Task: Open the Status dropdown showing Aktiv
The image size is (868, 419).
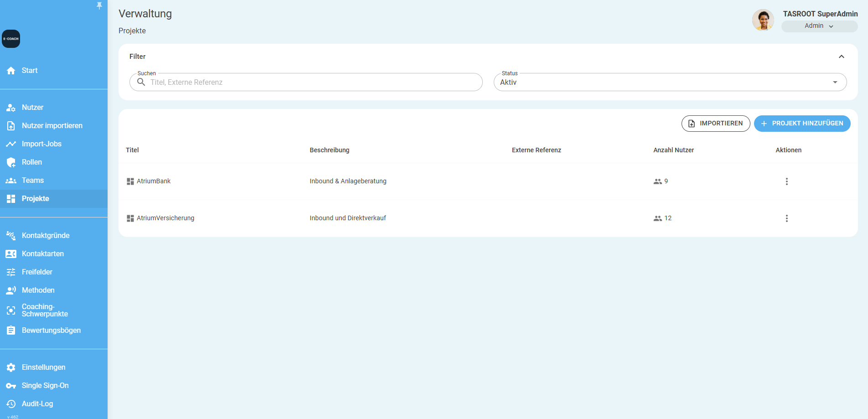Action: click(x=670, y=83)
